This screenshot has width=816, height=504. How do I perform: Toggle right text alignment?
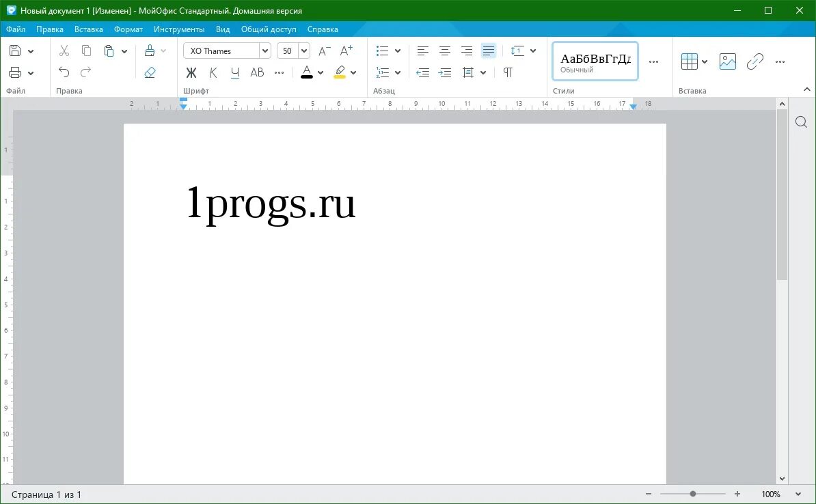(467, 51)
